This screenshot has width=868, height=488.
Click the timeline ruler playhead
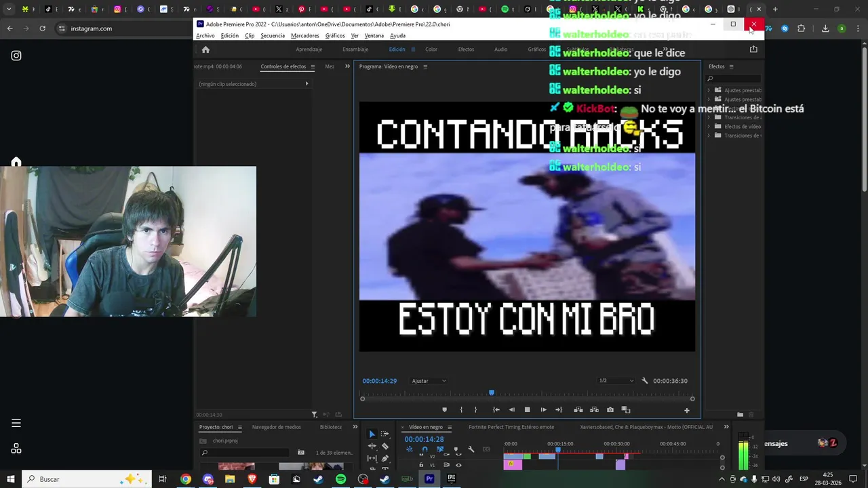point(558,449)
